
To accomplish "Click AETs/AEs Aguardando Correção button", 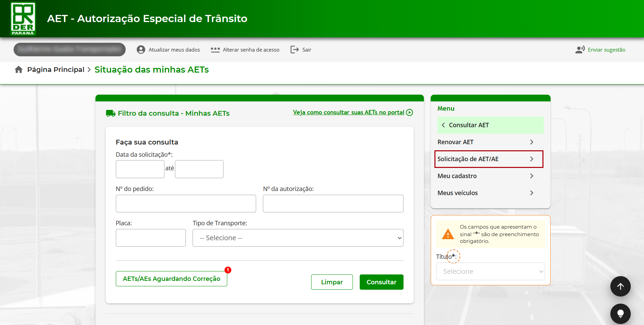I will 172,279.
